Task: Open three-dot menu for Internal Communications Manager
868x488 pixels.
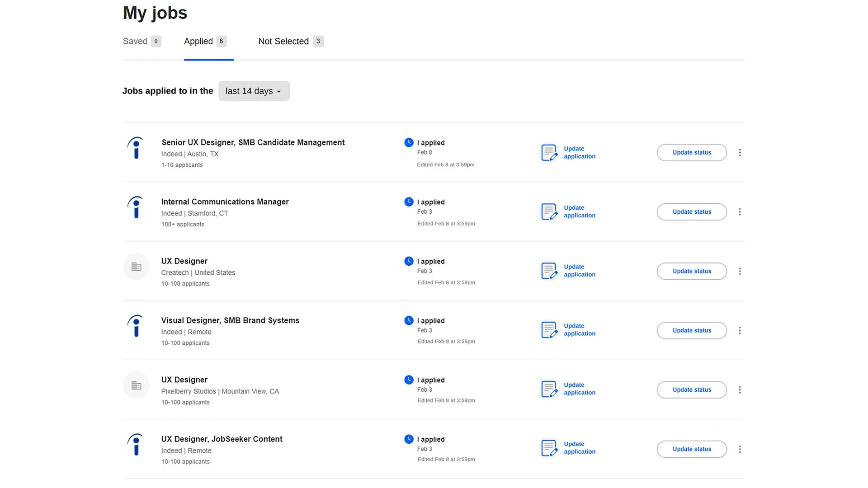Action: [x=740, y=211]
